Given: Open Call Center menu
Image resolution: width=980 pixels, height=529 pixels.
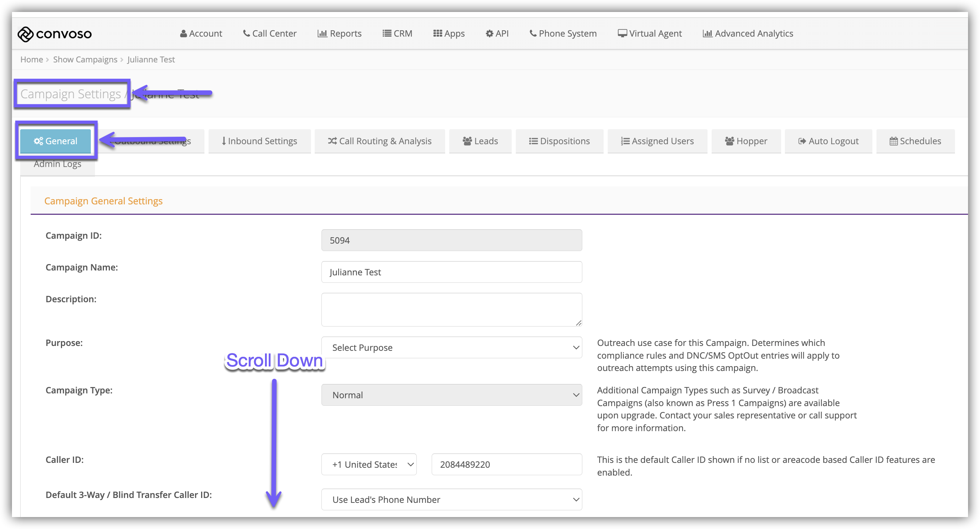Looking at the screenshot, I should [x=270, y=34].
